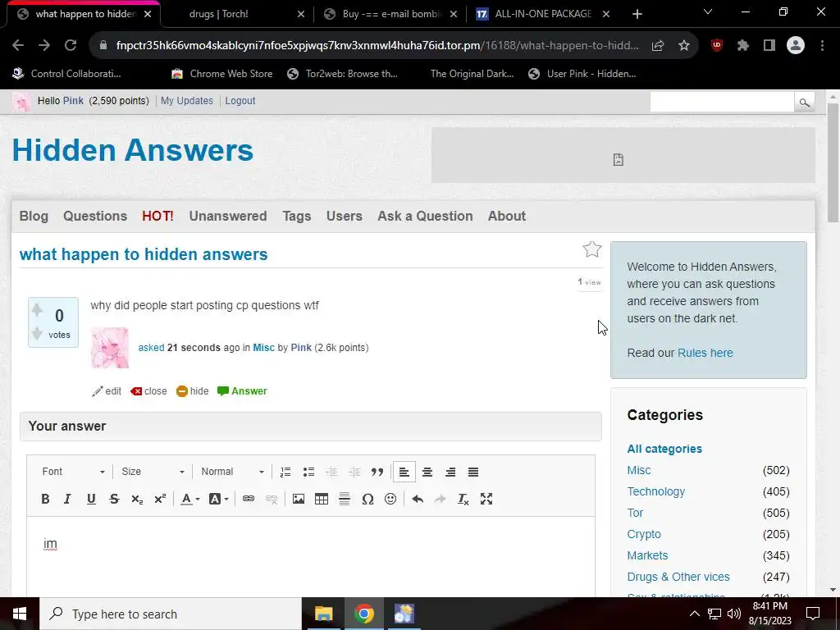Insert a horizontal line

pyautogui.click(x=345, y=500)
